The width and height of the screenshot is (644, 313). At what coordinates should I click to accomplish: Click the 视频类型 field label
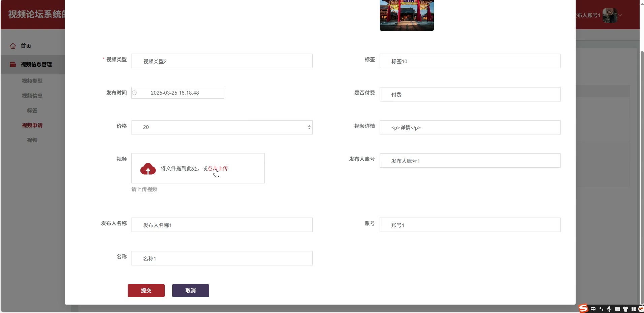tap(117, 60)
